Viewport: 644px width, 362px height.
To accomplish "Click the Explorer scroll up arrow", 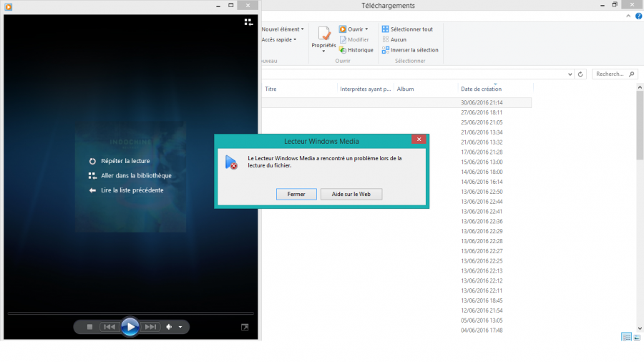I will click(x=640, y=87).
